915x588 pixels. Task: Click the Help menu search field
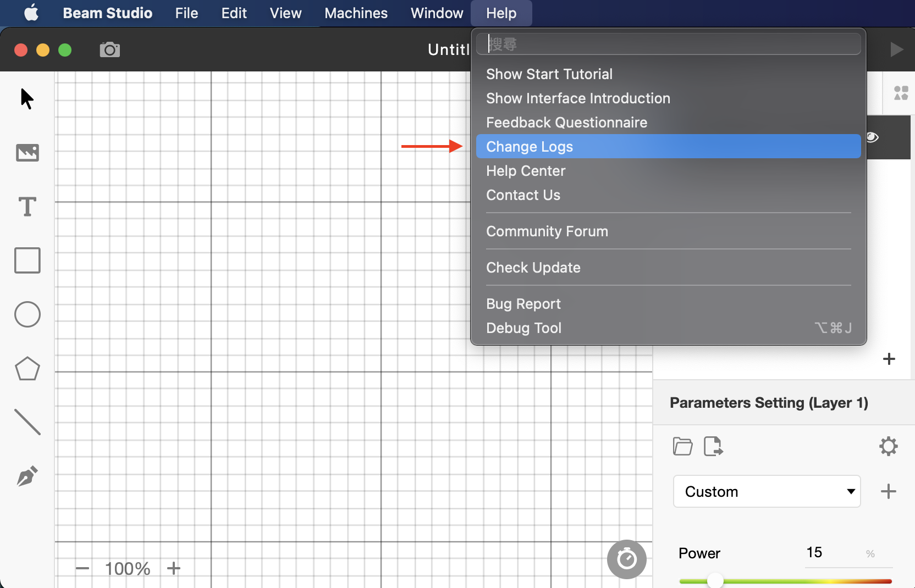[x=669, y=44]
